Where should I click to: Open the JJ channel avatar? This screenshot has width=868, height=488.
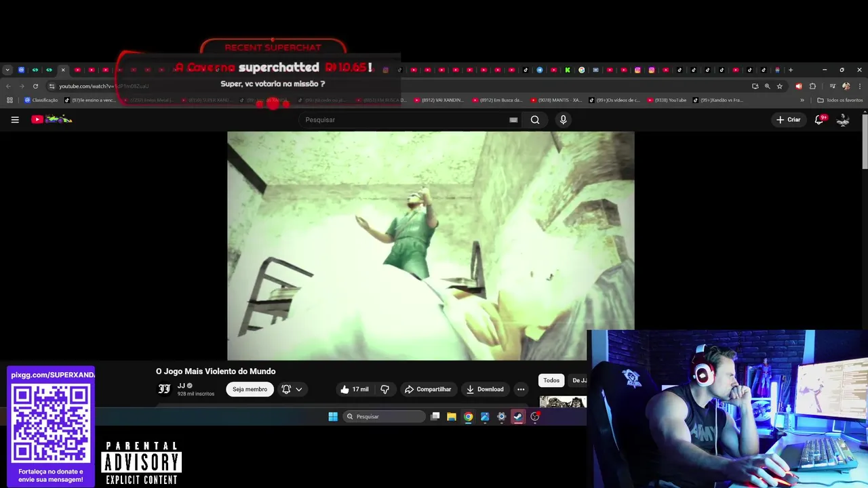coord(164,389)
